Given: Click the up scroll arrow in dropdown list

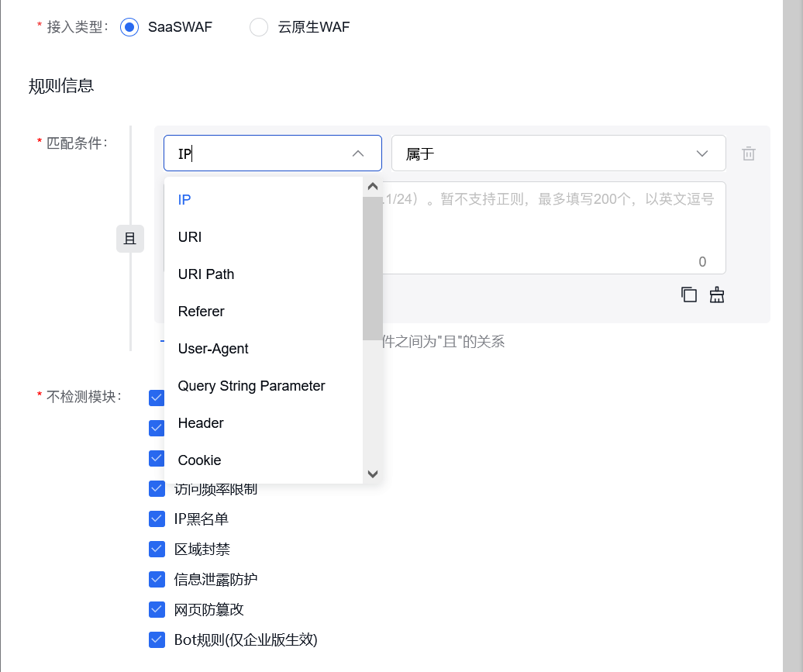Looking at the screenshot, I should [x=372, y=186].
